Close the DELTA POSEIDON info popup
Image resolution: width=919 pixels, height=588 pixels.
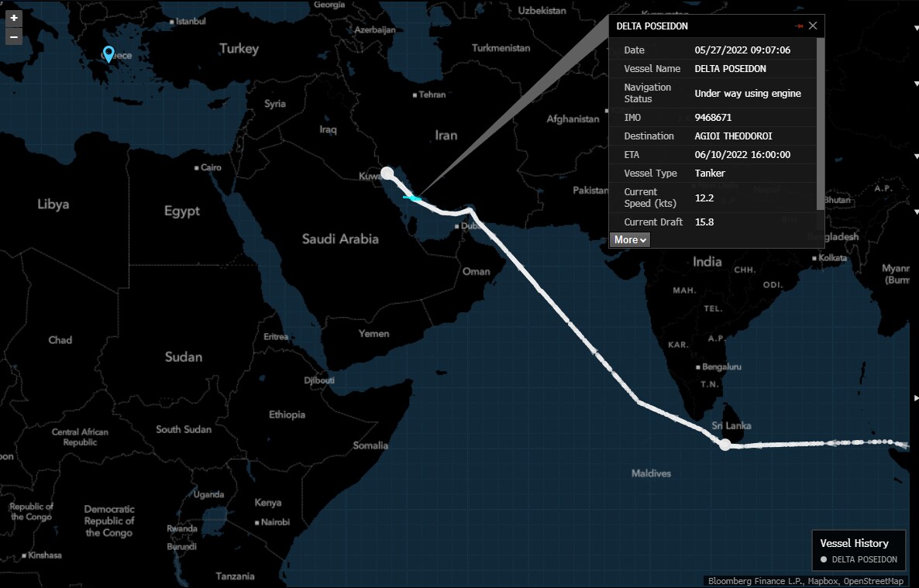pyautogui.click(x=812, y=26)
